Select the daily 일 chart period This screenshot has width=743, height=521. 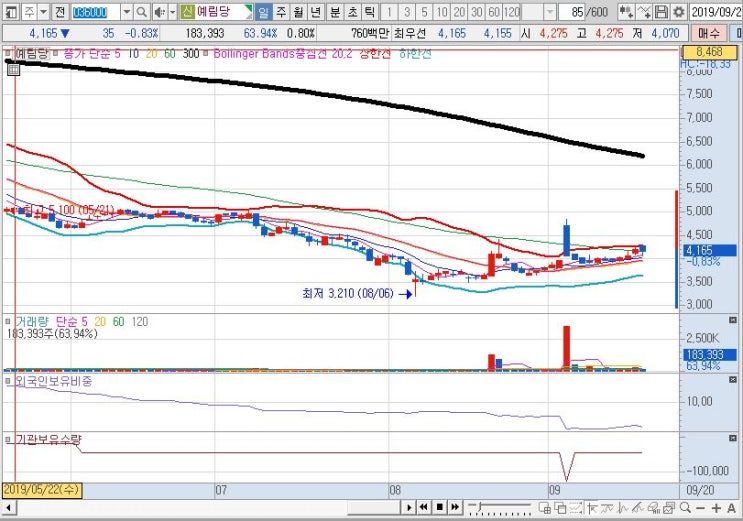click(x=263, y=12)
